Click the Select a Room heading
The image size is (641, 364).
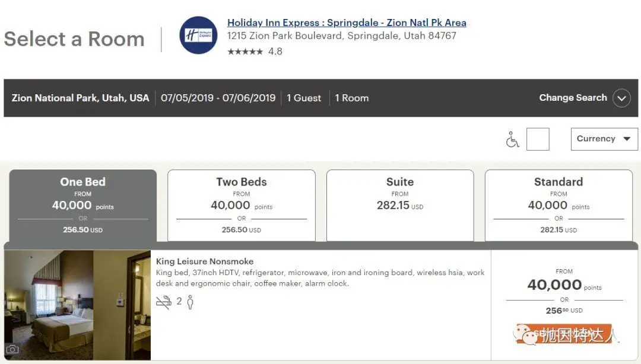click(x=74, y=39)
